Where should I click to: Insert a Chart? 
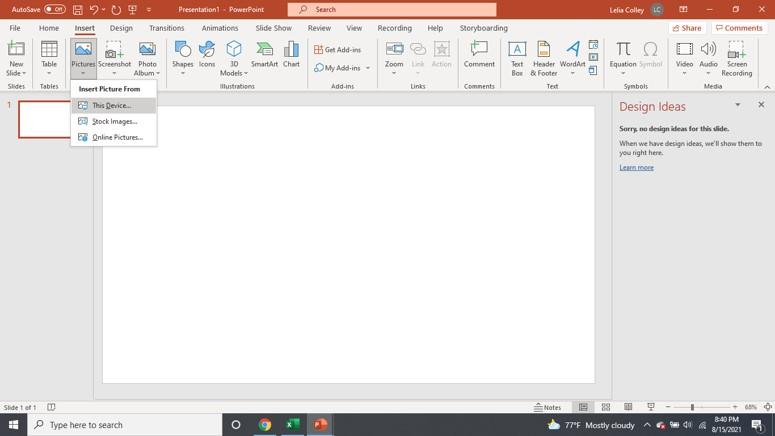click(291, 54)
